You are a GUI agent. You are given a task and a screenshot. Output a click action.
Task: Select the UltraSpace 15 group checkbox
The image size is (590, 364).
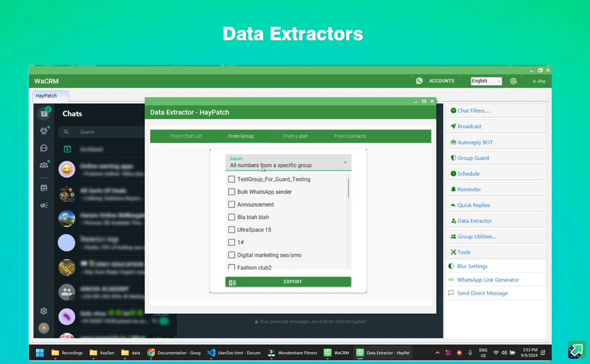click(231, 230)
